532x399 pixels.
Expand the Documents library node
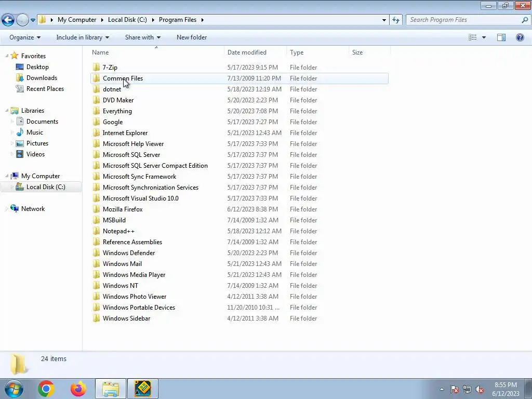tap(12, 122)
